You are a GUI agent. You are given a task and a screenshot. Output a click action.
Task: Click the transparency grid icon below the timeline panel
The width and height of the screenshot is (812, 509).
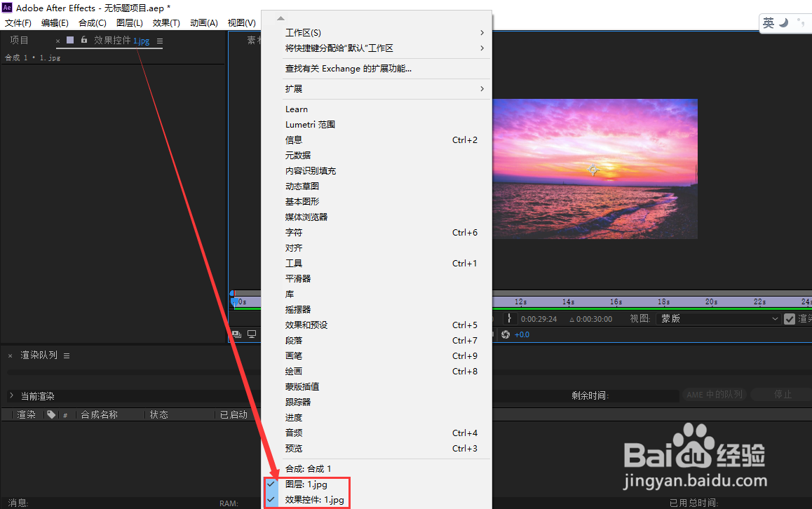238,334
